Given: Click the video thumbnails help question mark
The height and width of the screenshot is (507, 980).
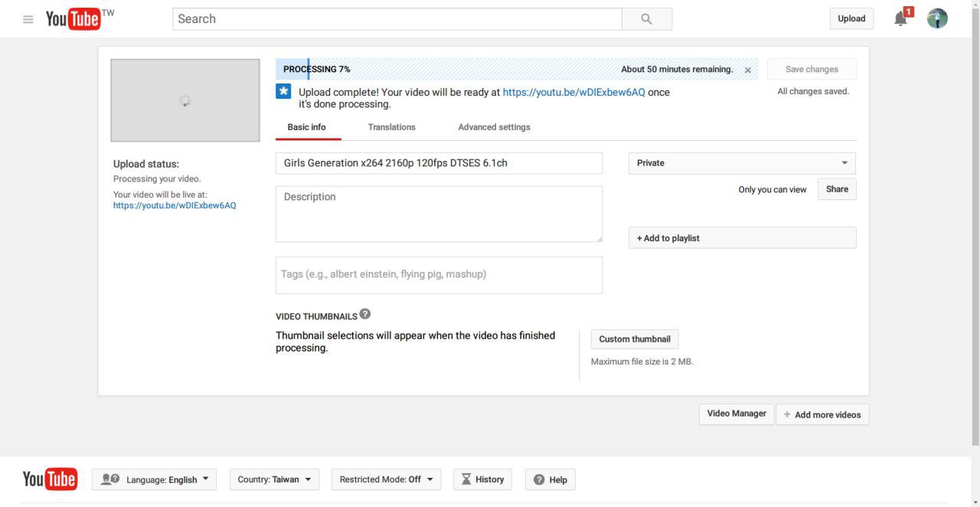Looking at the screenshot, I should click(x=365, y=314).
